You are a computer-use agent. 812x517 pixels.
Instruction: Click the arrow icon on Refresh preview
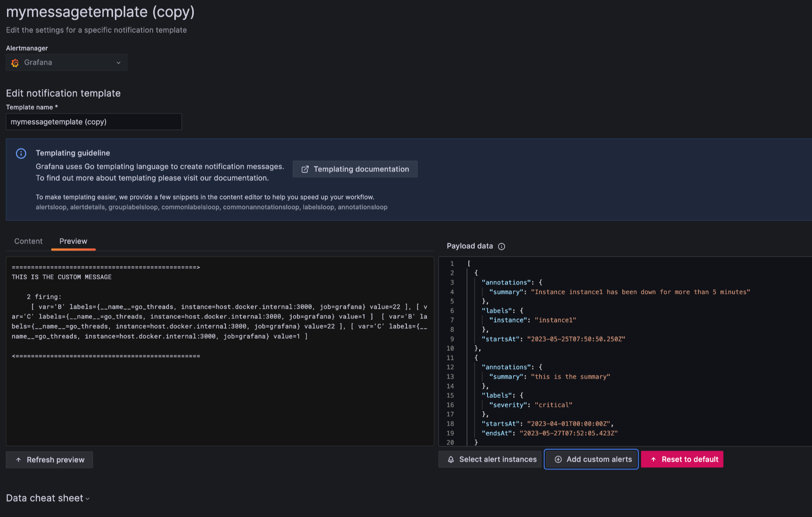coord(18,460)
